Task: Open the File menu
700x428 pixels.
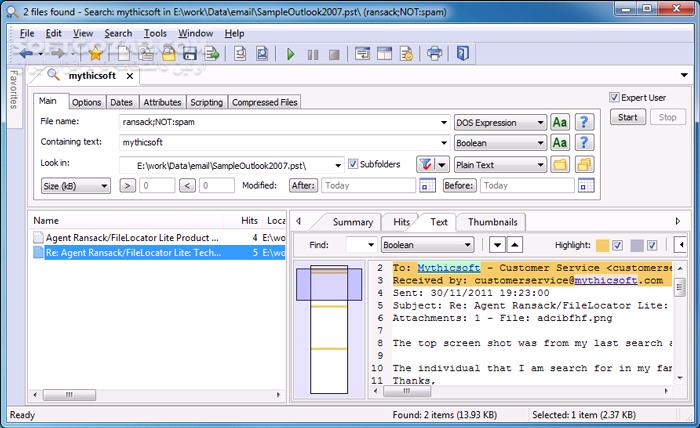Action: 27,33
